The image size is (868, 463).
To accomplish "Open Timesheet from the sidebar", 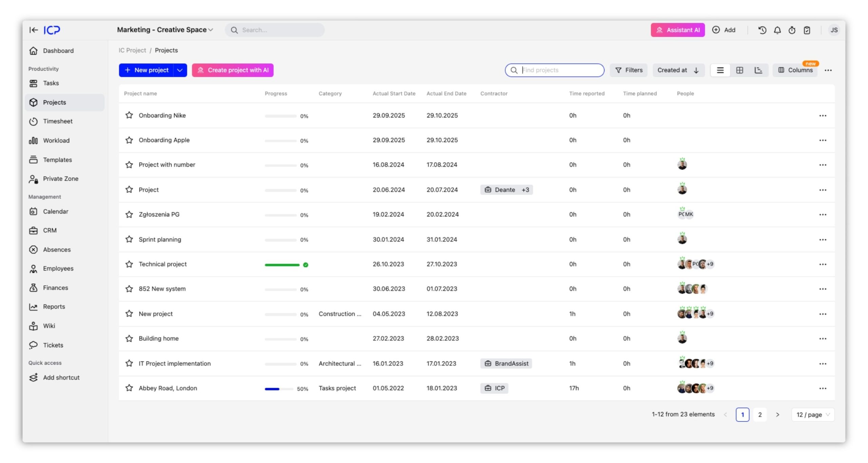I will tap(58, 121).
